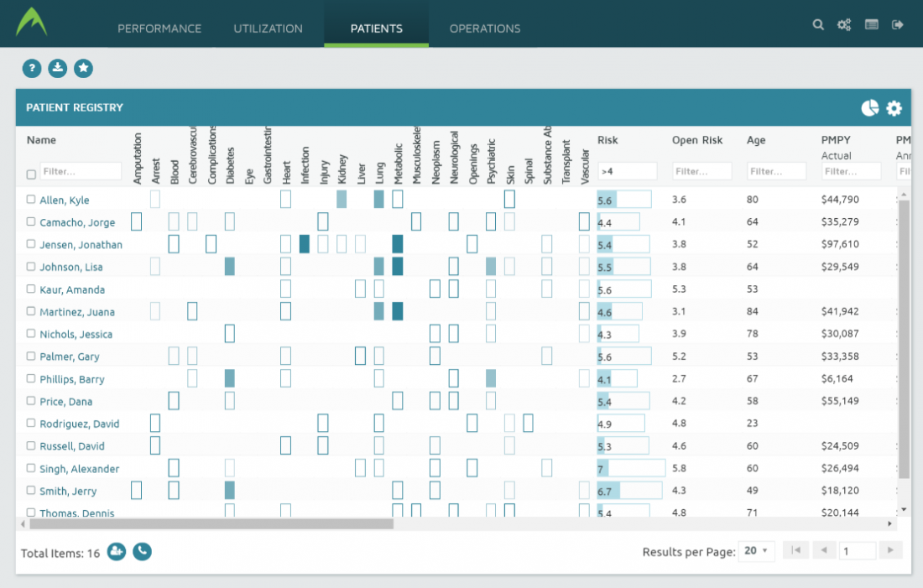The width and height of the screenshot is (923, 588).
Task: Click the PMPY Actual filter field
Action: [x=851, y=171]
